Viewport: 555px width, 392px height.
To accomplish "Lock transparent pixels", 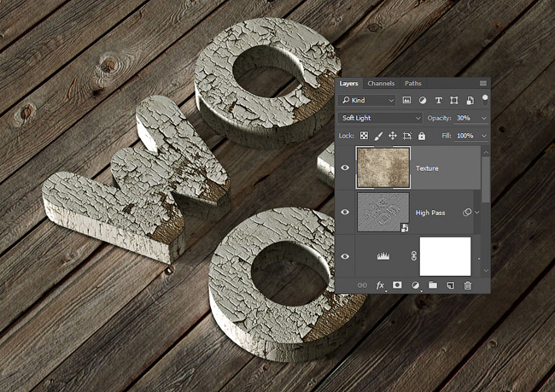I will click(x=364, y=136).
